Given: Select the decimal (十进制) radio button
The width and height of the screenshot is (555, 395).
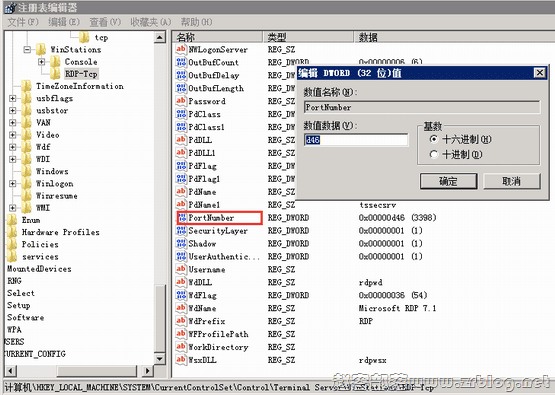Looking at the screenshot, I should pyautogui.click(x=434, y=154).
